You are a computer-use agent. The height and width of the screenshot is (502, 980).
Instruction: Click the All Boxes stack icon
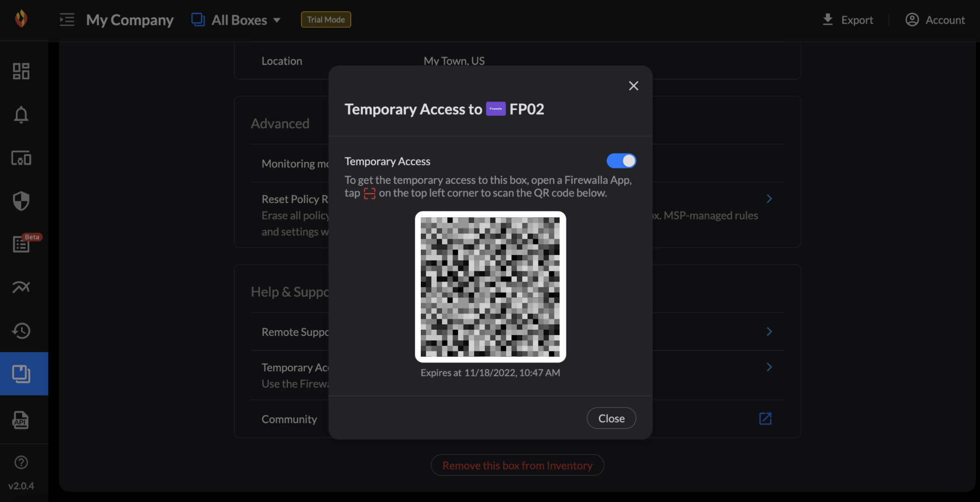(x=198, y=20)
